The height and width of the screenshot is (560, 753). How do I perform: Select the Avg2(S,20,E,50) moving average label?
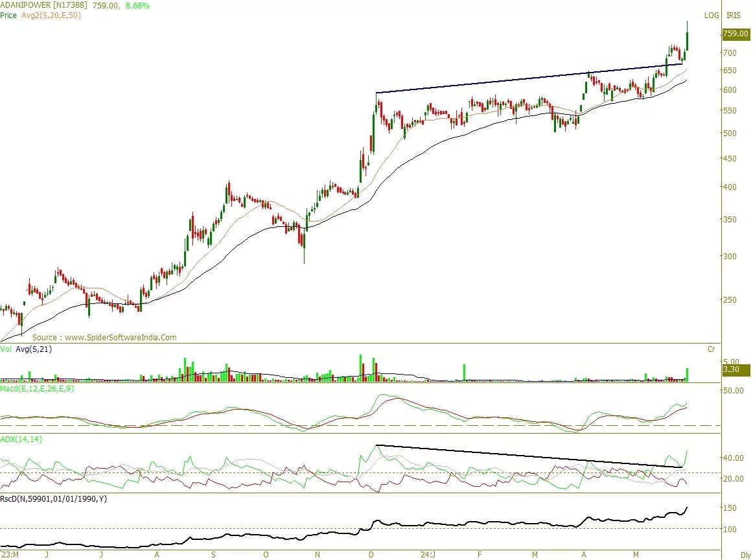pyautogui.click(x=51, y=16)
